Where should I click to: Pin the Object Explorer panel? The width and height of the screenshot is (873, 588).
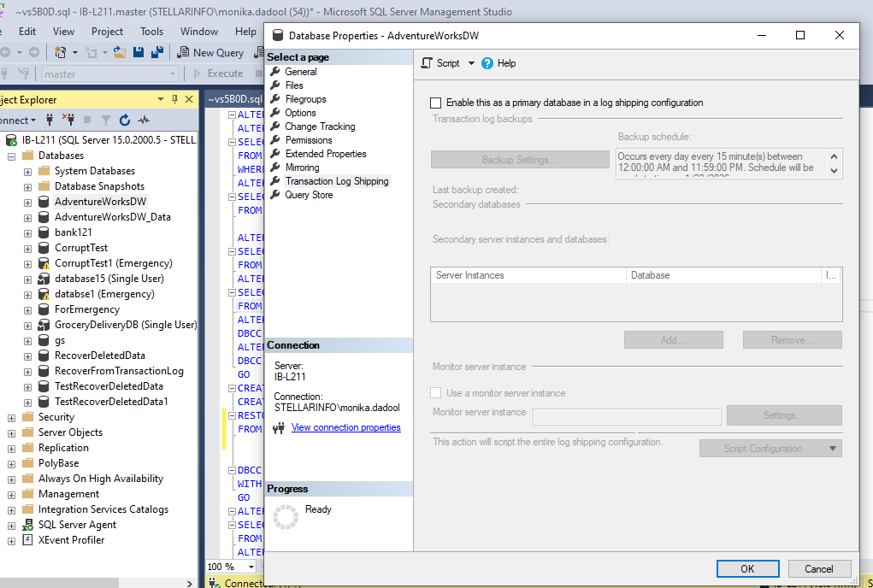[x=175, y=98]
